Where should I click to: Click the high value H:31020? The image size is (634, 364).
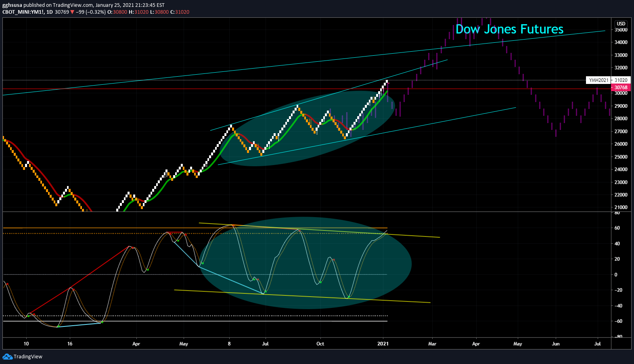(x=138, y=12)
